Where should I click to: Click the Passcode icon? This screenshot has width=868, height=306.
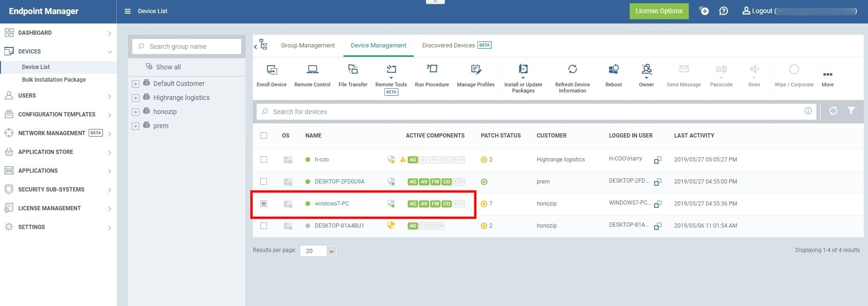coord(721,69)
